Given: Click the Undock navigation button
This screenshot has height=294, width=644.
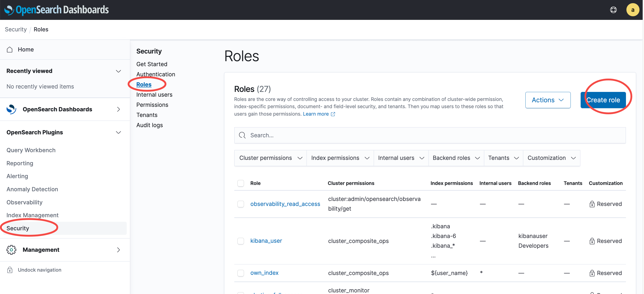Looking at the screenshot, I should 39,270.
